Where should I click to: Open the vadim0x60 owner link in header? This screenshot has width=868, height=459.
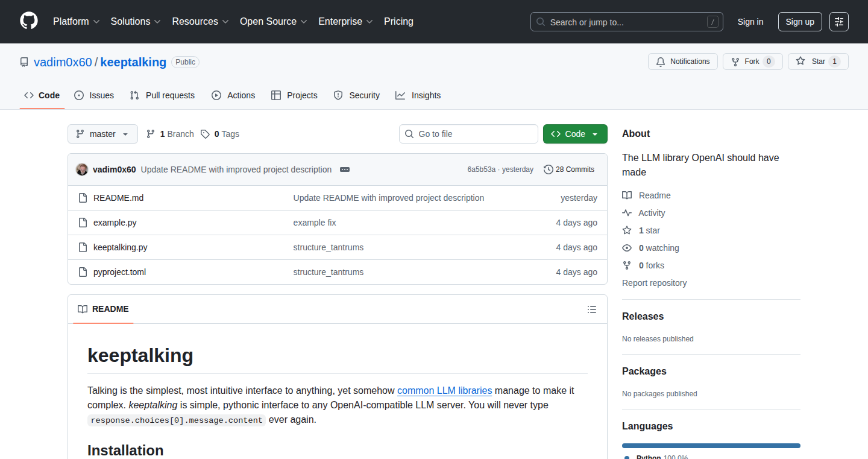click(x=63, y=62)
